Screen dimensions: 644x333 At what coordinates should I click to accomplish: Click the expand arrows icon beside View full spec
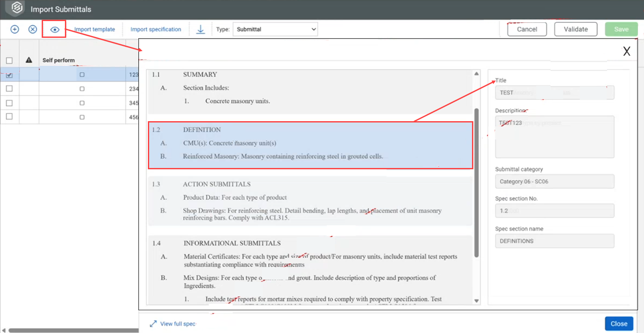click(153, 324)
